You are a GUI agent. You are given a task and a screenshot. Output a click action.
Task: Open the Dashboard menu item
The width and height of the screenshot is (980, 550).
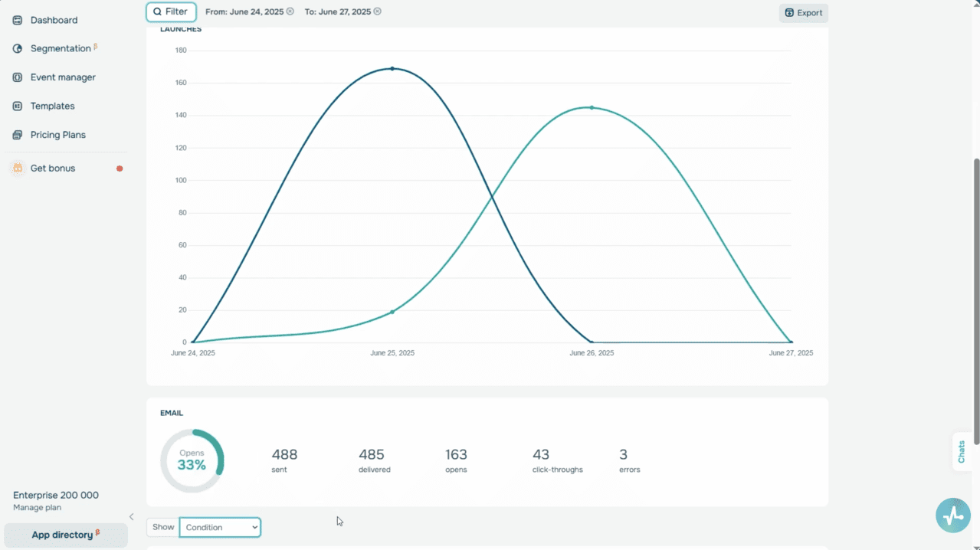pos(54,20)
